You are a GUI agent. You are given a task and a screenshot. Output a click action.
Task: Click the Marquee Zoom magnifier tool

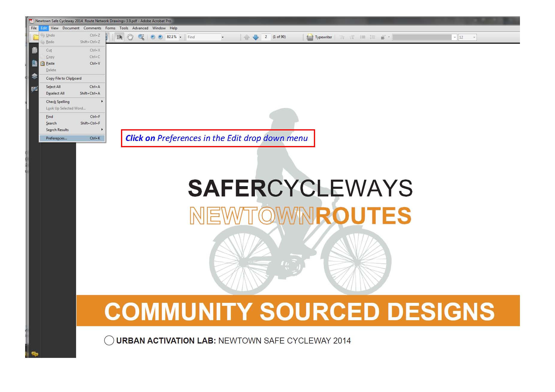coord(141,37)
